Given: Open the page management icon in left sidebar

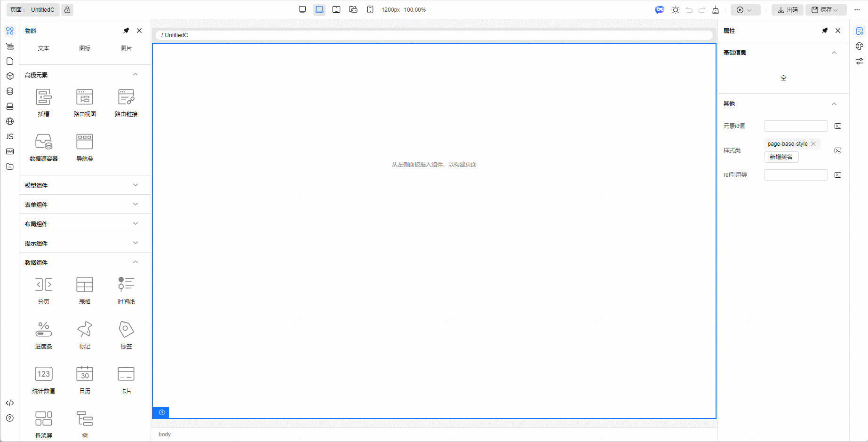Looking at the screenshot, I should [10, 61].
